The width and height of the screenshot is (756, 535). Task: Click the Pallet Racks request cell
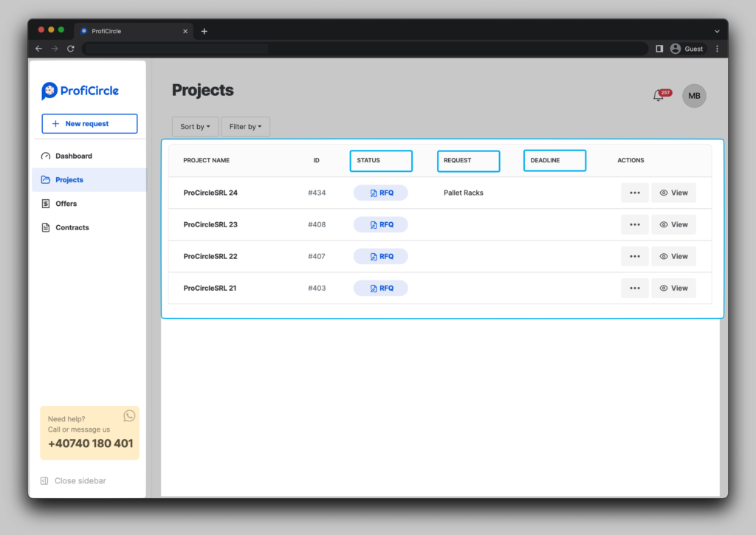click(464, 193)
